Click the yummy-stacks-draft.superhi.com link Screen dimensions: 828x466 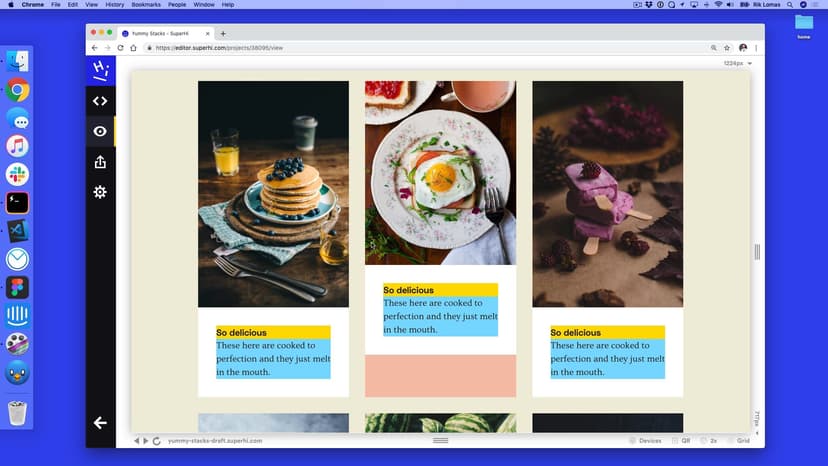(x=215, y=441)
